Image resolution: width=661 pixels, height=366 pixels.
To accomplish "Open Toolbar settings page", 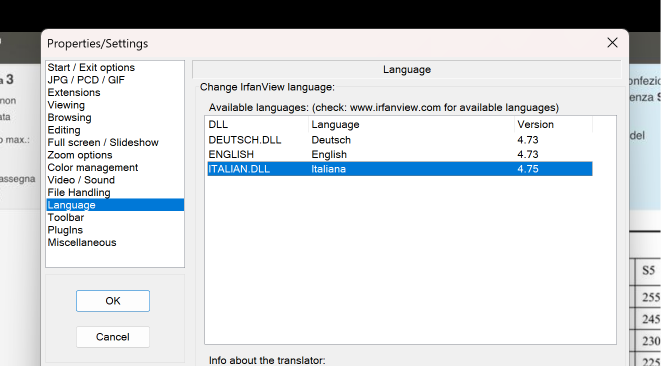I will [115, 218].
